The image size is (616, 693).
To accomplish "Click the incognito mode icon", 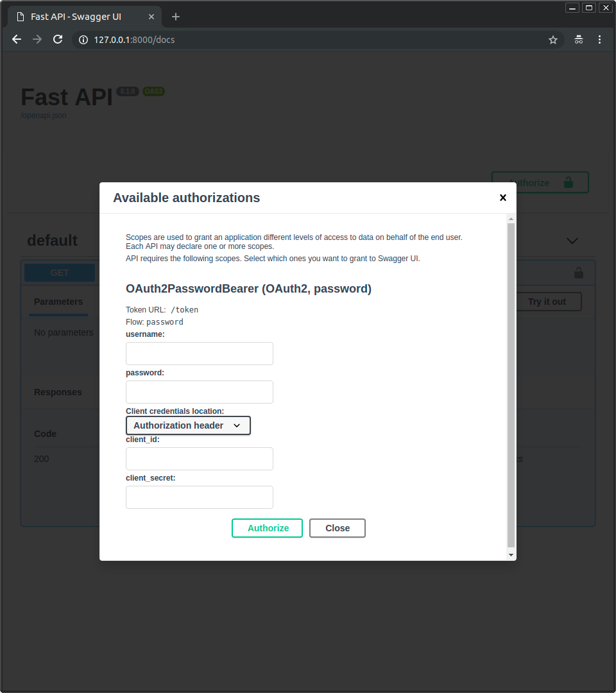I will [x=578, y=40].
